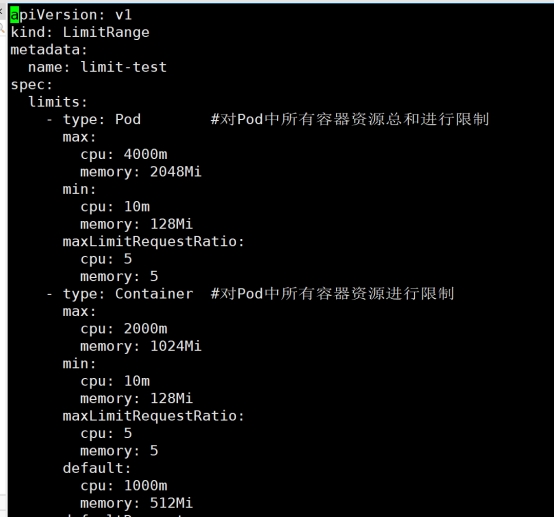
Task: Click the first maxLimitRequestRatio: key
Action: click(x=153, y=242)
